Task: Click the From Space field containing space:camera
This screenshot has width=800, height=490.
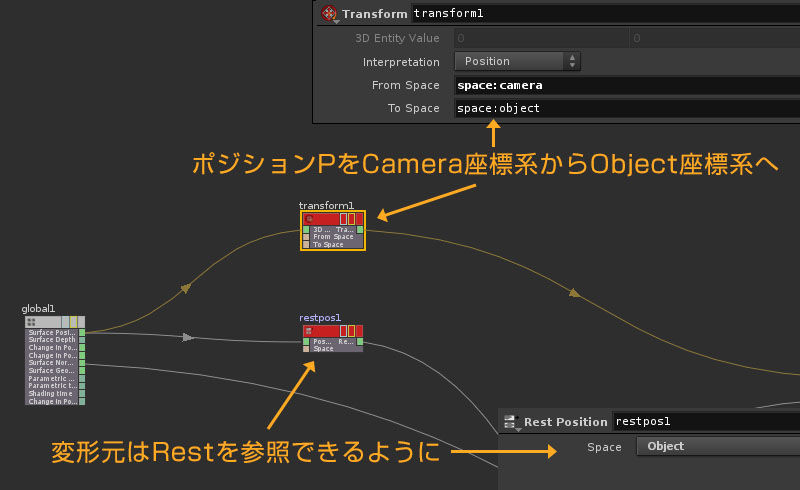Action: coord(626,85)
